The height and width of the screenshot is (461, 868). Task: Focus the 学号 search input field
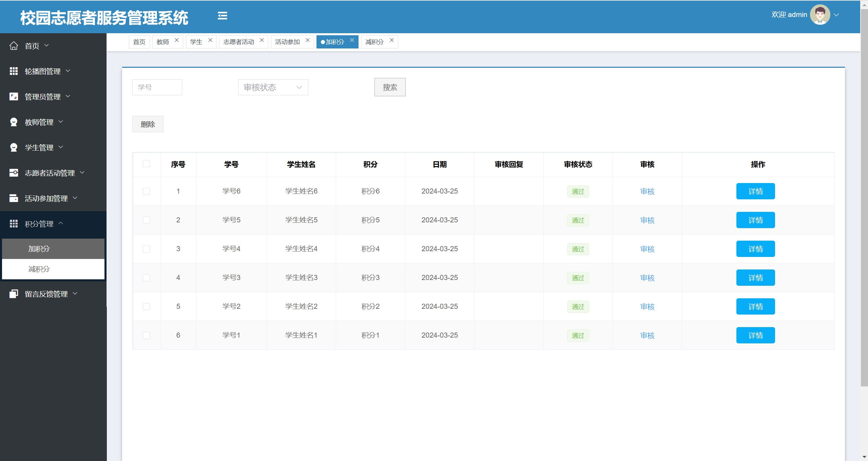coord(157,87)
